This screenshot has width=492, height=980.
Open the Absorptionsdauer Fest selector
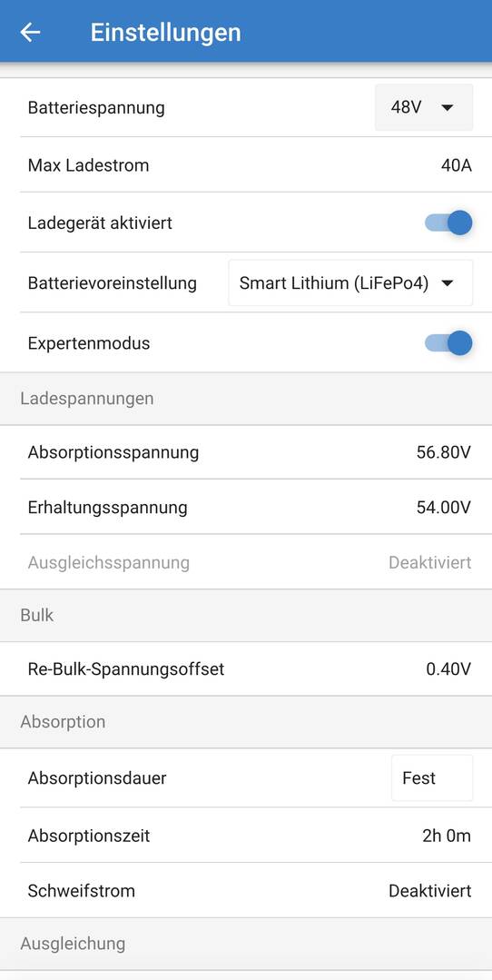[432, 778]
